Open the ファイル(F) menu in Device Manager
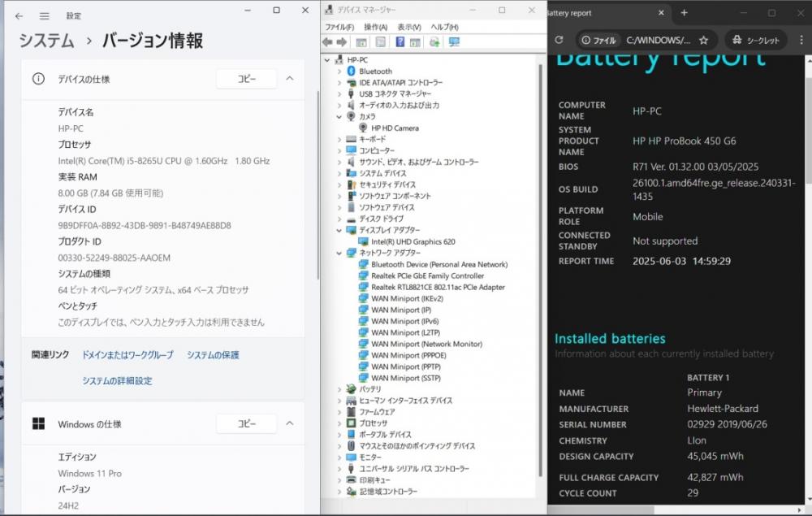The width and height of the screenshot is (812, 516). pyautogui.click(x=339, y=27)
